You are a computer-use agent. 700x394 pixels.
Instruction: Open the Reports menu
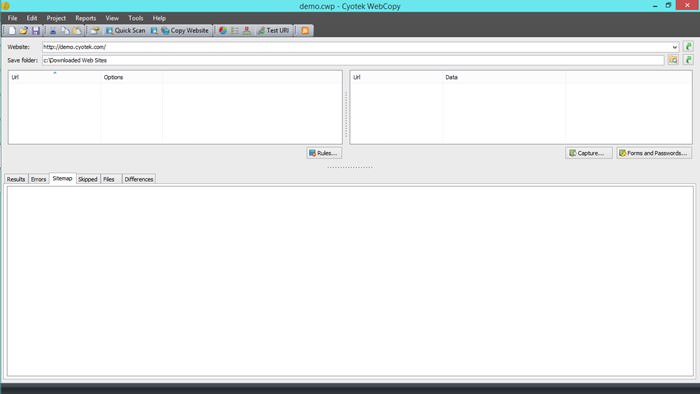click(86, 18)
